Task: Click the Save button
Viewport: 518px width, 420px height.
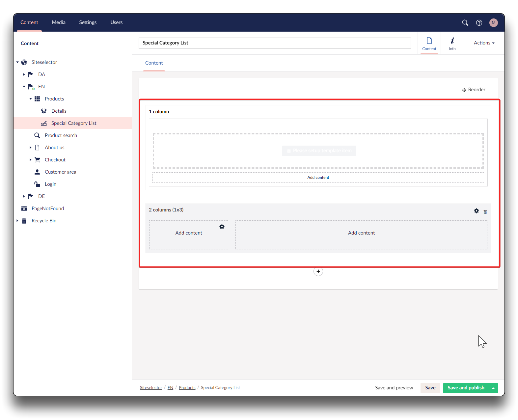Action: click(x=430, y=388)
